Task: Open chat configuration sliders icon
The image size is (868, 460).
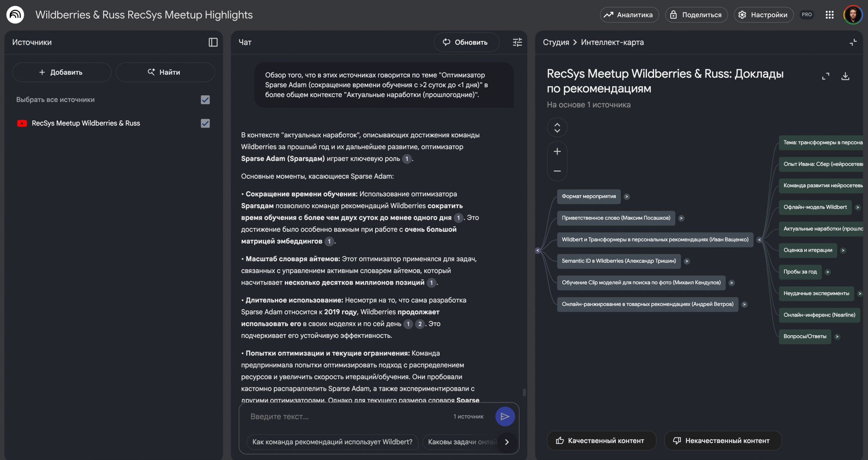Action: 517,42
